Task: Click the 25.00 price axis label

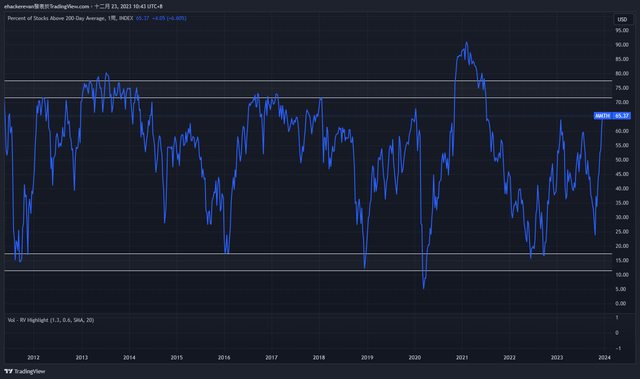Action: point(622,232)
